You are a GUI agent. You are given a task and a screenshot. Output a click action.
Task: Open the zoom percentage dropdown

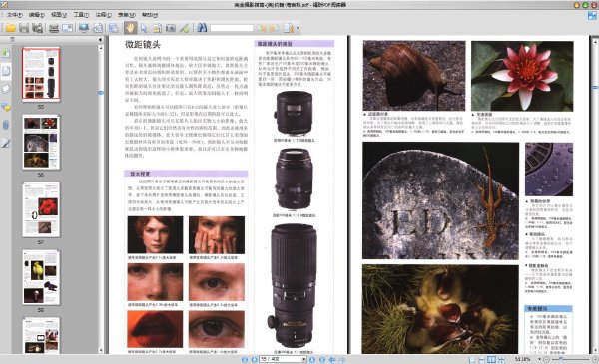tap(540, 359)
